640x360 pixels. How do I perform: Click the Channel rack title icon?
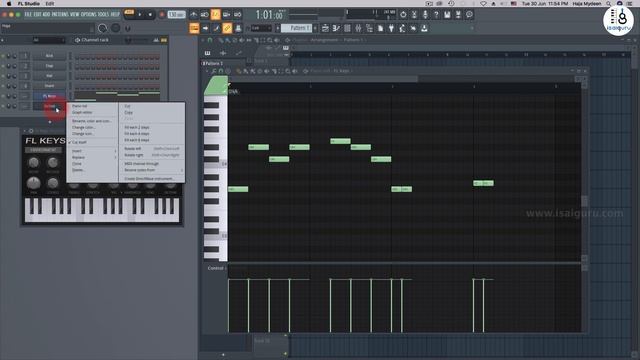click(x=77, y=40)
